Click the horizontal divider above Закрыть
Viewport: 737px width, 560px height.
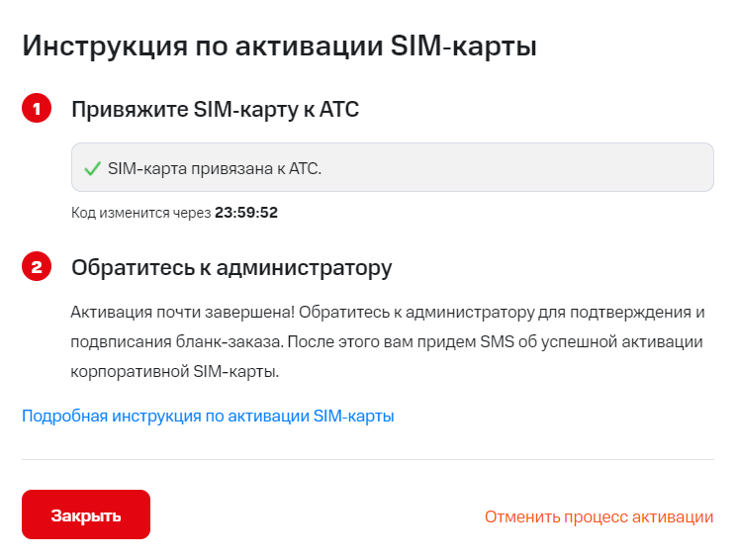[x=367, y=459]
